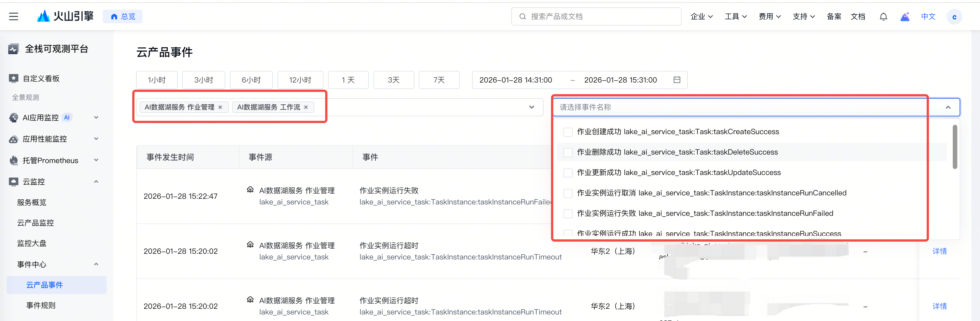Viewport: 980px width, 321px height.
Task: Check 作业实例运行失败 taskInstanceRunFailed option
Action: (568, 214)
